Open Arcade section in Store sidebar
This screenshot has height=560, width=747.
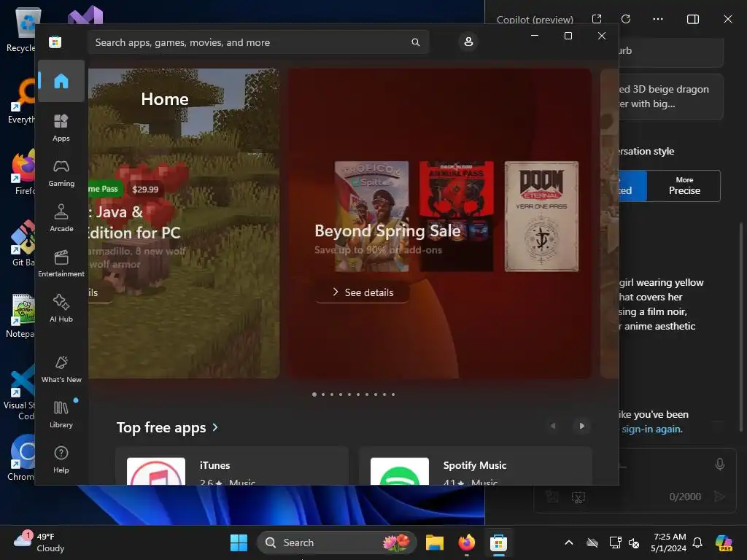point(61,218)
